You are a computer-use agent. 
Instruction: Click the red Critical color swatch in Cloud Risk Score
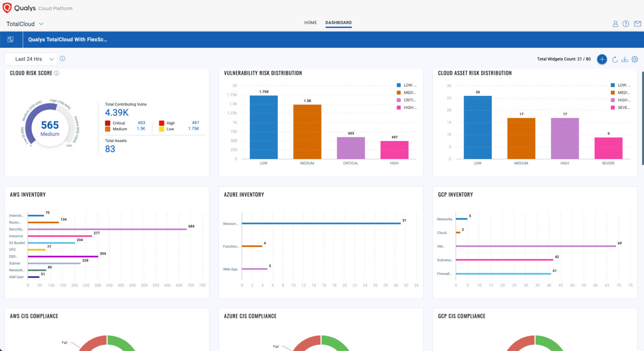(108, 123)
